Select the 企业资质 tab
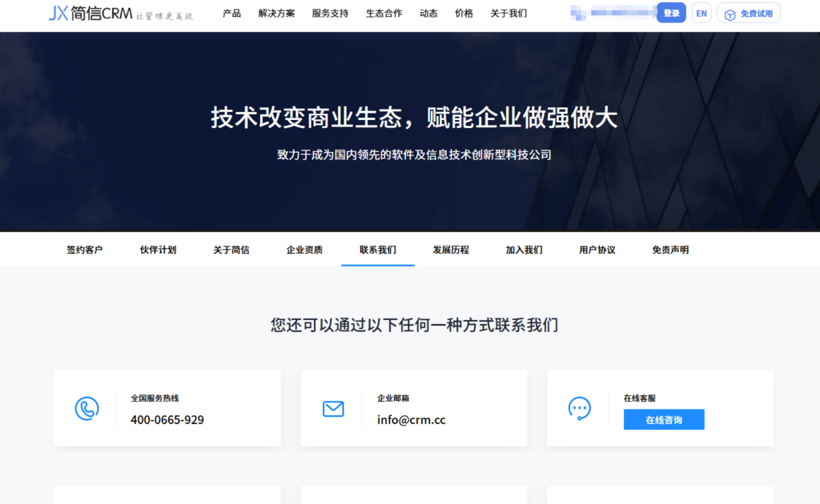Screen dimensions: 820x504 coord(304,250)
